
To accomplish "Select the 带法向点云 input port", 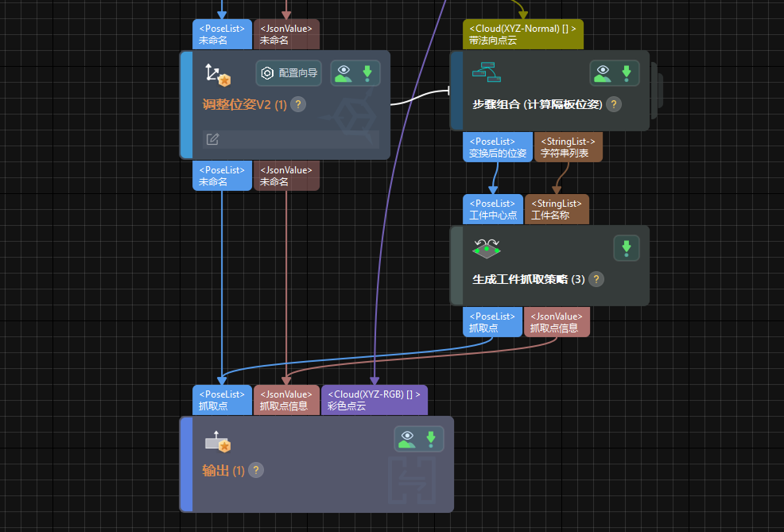I will 522,33.
